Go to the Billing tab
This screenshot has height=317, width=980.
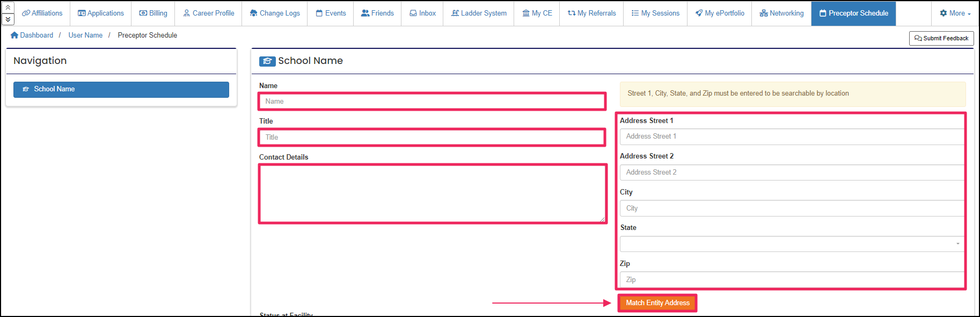click(x=153, y=13)
